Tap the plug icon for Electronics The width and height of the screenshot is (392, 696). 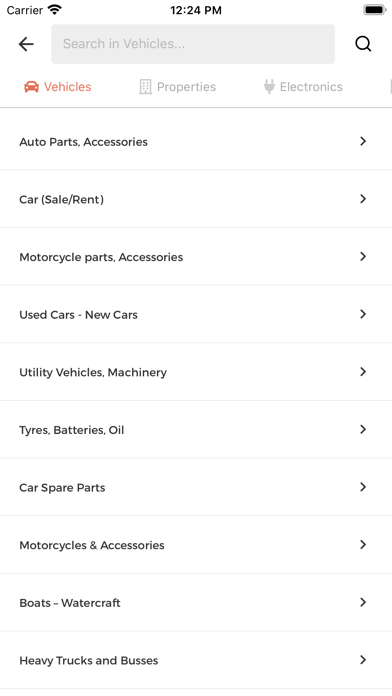(x=269, y=87)
